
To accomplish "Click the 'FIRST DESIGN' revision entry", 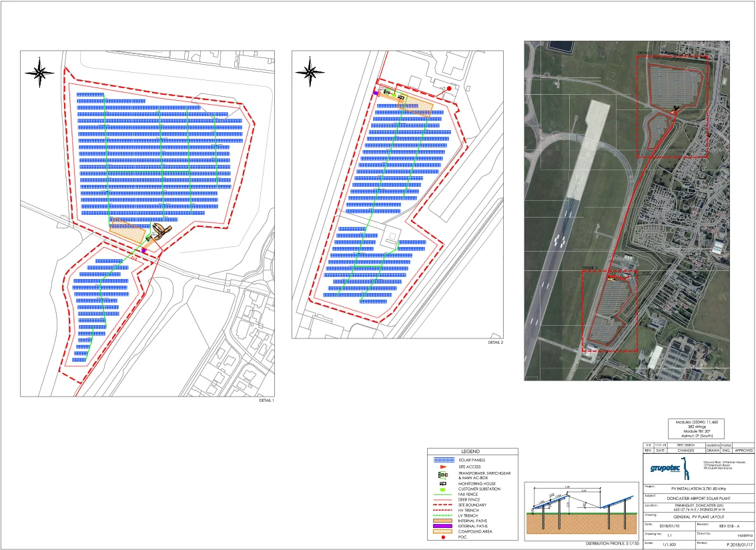I will point(686,445).
